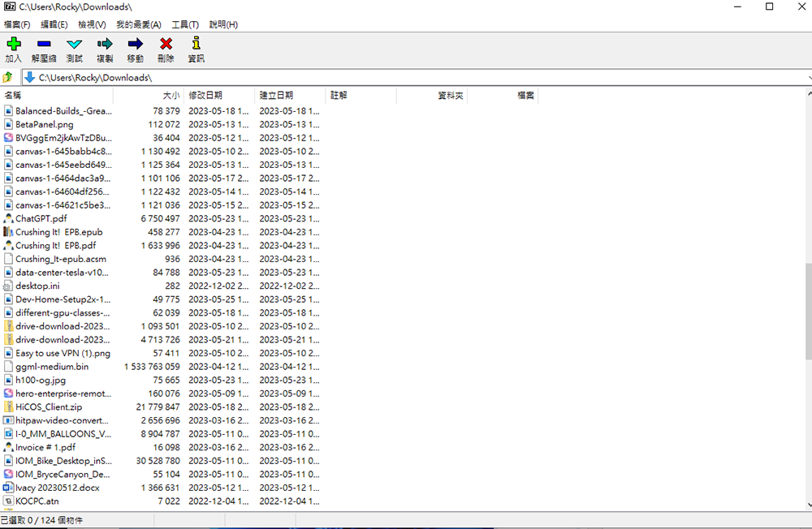Click the green up-folder navigation arrow
The height and width of the screenshot is (529, 812).
pos(8,77)
